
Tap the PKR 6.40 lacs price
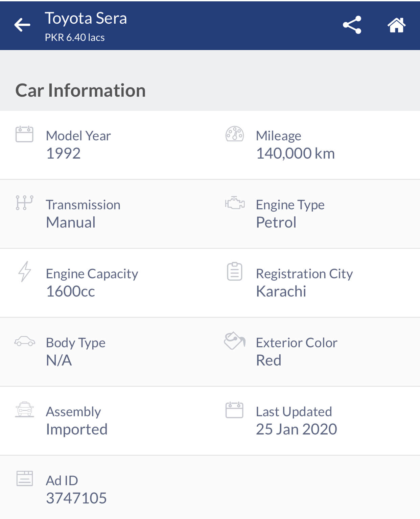[75, 37]
